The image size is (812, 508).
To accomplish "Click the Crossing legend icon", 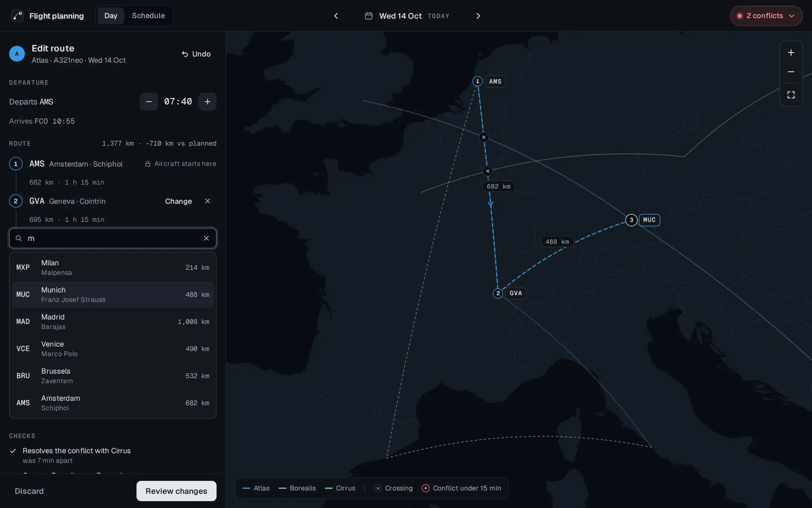I will (x=378, y=488).
